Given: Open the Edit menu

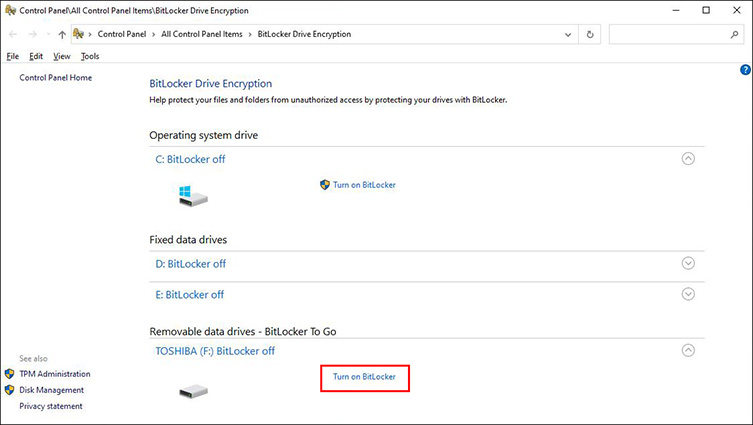Looking at the screenshot, I should (36, 56).
